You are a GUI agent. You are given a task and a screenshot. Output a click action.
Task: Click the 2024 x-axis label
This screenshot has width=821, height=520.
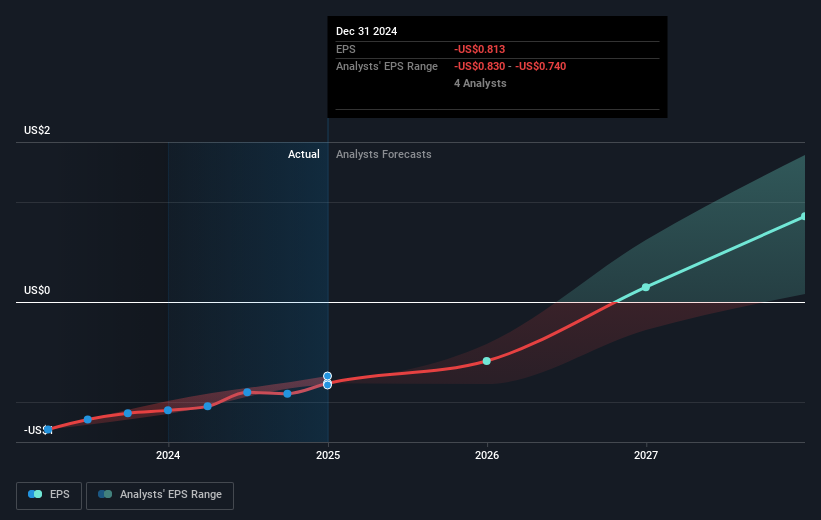(x=168, y=455)
